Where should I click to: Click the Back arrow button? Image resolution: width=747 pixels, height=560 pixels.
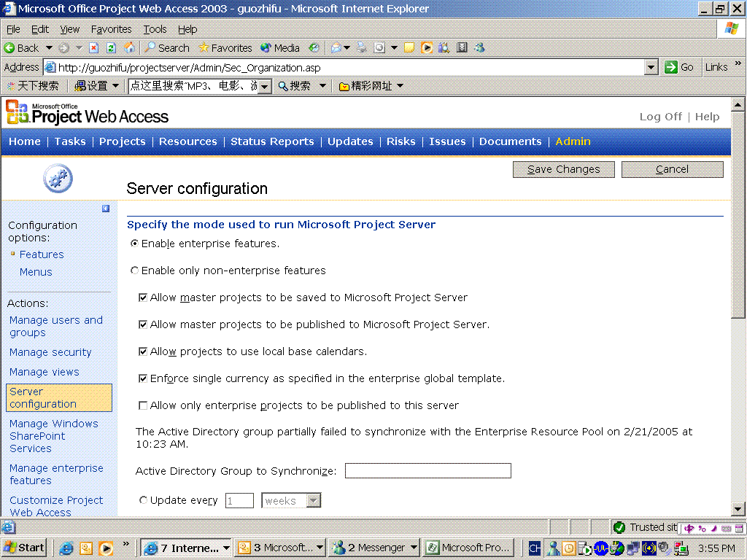21,47
